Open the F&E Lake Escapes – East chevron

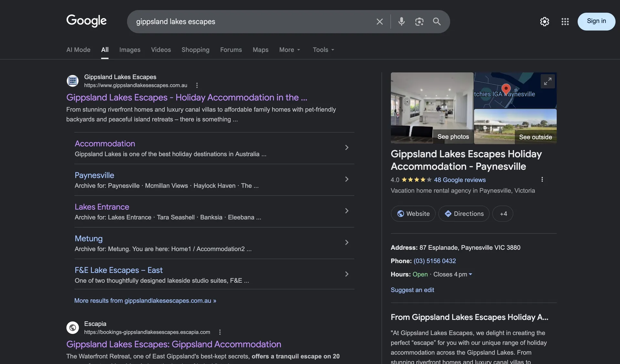click(x=346, y=274)
